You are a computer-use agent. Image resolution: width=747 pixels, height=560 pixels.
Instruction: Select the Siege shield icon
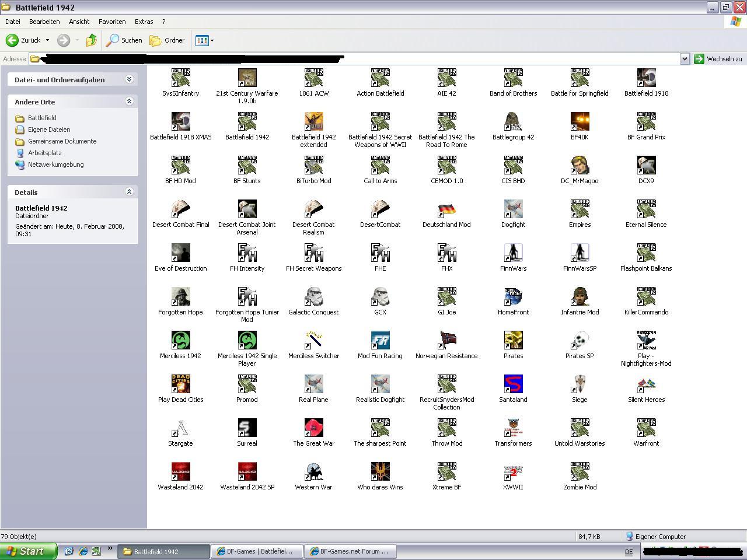580,384
